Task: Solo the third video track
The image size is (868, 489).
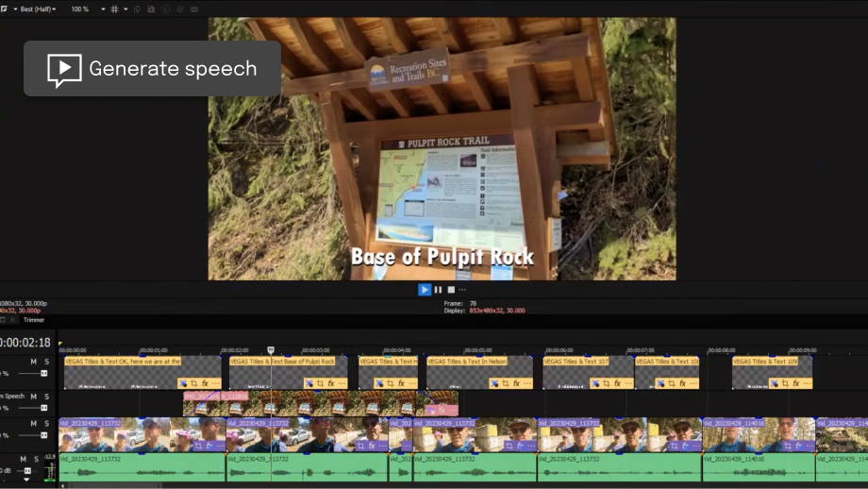Action: (46, 424)
